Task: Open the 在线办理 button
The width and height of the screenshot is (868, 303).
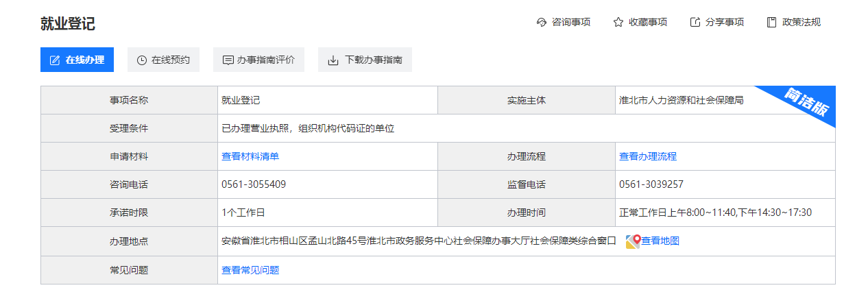Action: (77, 60)
